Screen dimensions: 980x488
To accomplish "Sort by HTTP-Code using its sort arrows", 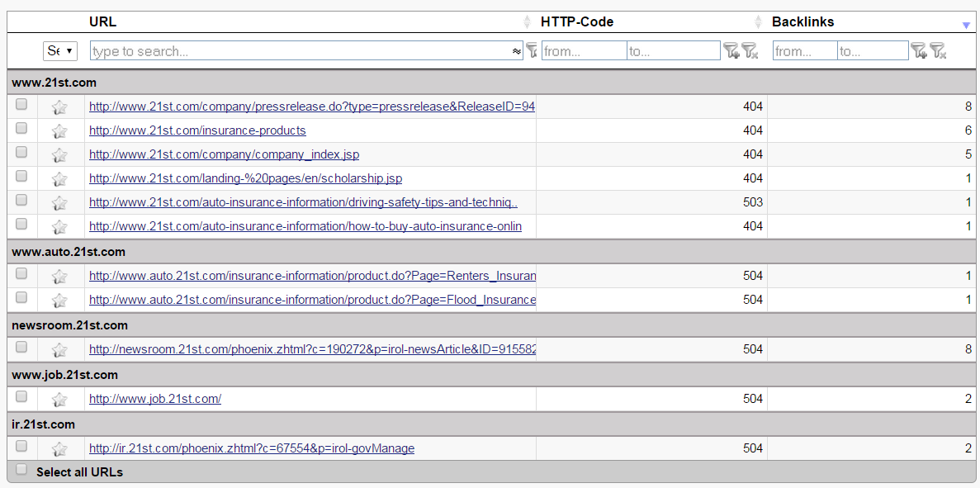I will tap(758, 22).
